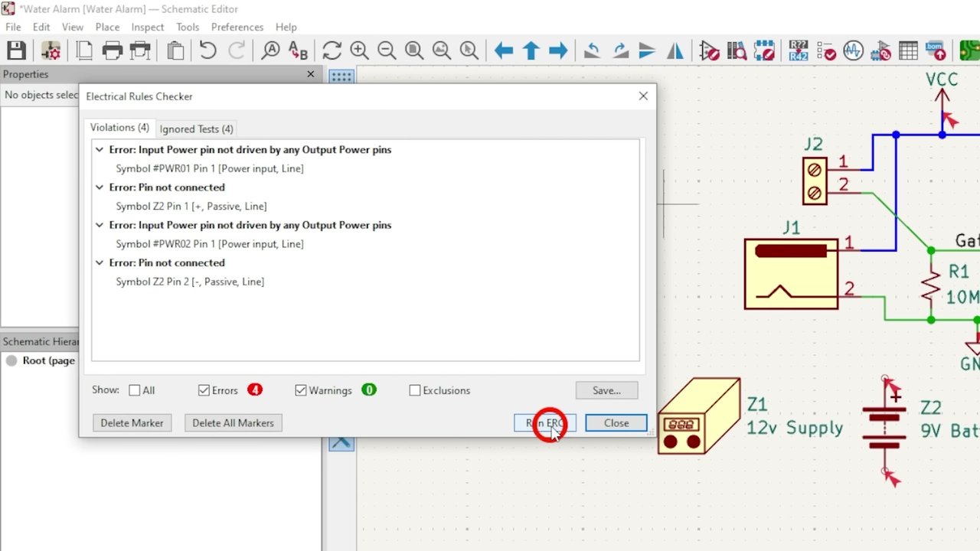The width and height of the screenshot is (980, 551).
Task: Navigate back in hierarchy arrow
Action: pyautogui.click(x=503, y=51)
